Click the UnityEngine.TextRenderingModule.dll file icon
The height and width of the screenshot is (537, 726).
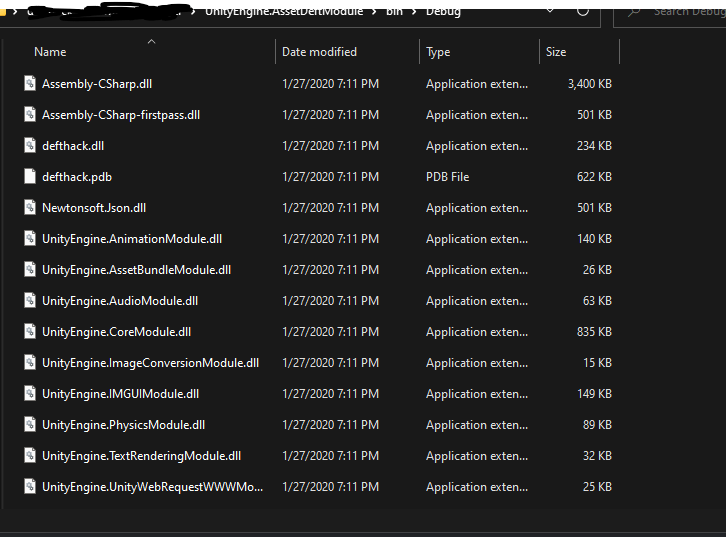point(30,456)
